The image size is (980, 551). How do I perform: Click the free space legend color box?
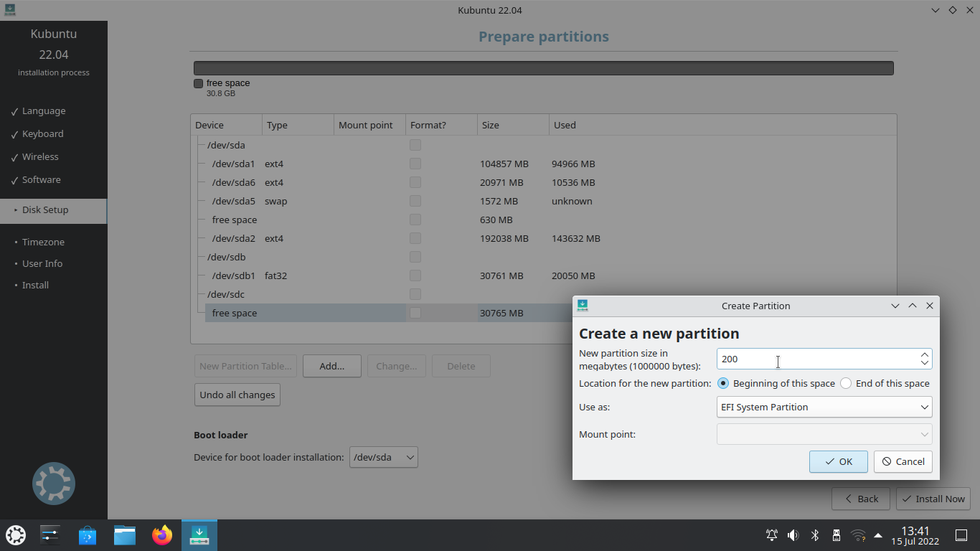pos(198,83)
